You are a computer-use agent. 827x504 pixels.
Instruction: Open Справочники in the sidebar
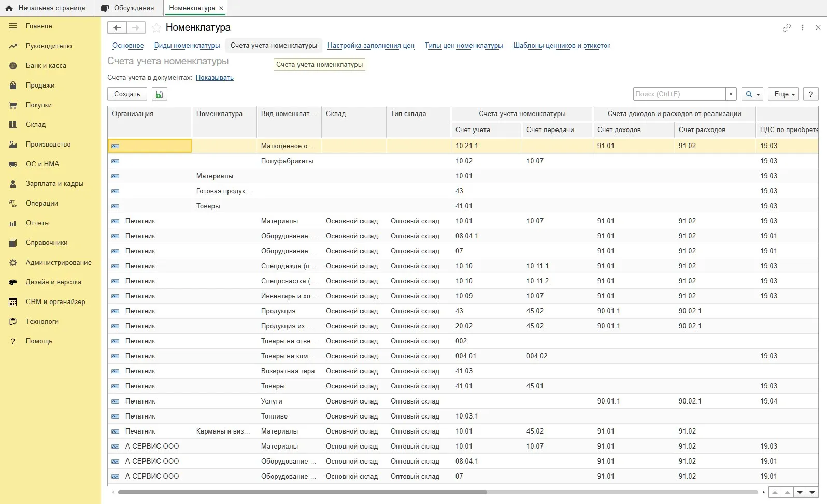[47, 243]
